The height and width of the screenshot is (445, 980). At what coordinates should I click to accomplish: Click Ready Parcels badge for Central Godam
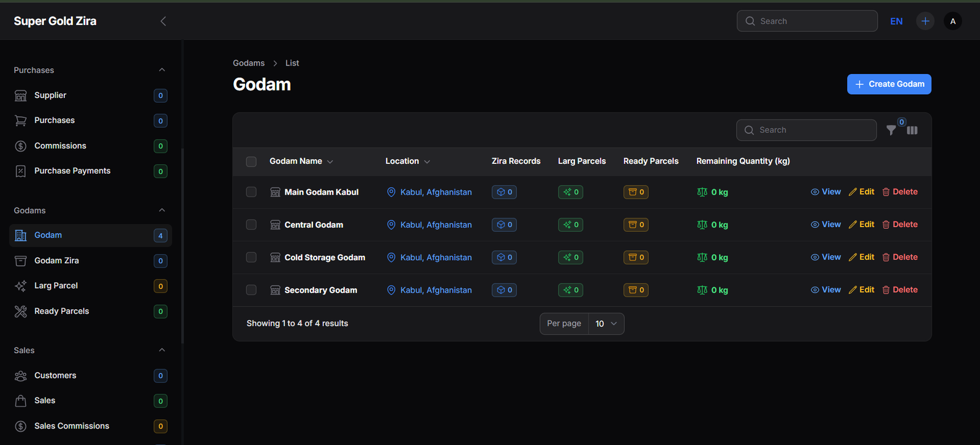tap(636, 225)
